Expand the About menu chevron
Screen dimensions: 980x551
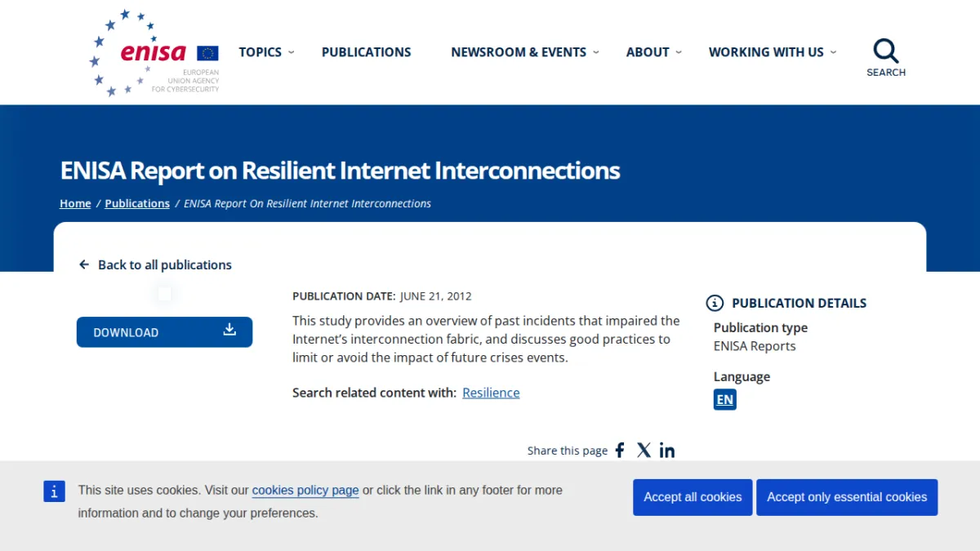point(679,52)
